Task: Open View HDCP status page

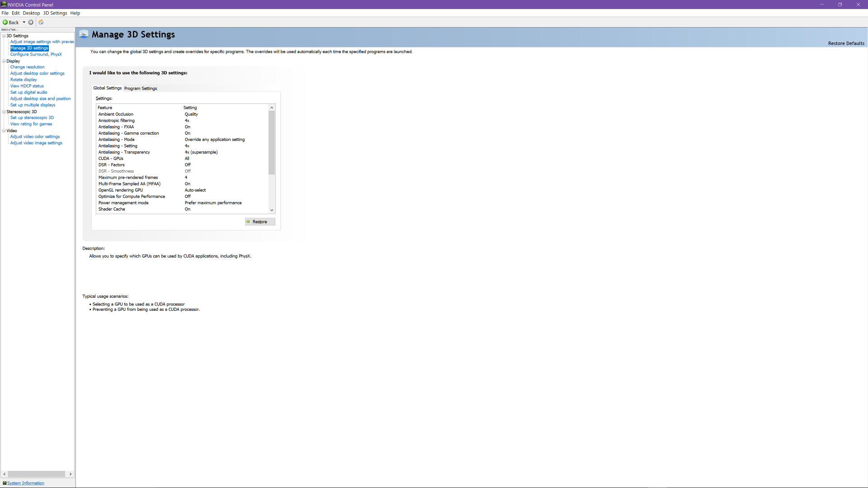Action: tap(27, 86)
